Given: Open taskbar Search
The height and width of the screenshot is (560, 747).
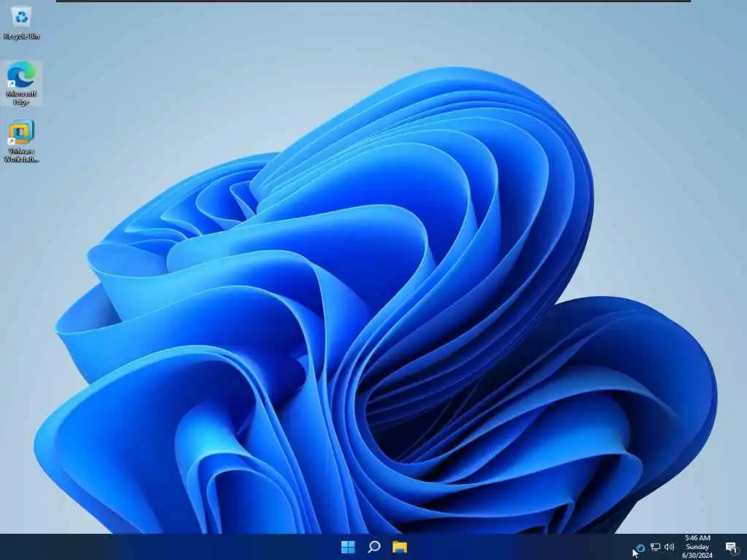Looking at the screenshot, I should pos(374,547).
